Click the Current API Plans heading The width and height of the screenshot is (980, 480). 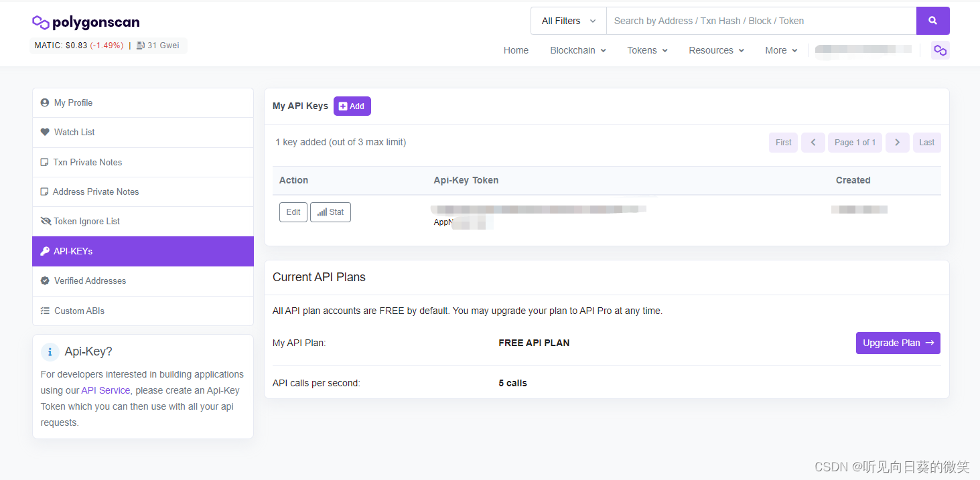click(319, 277)
